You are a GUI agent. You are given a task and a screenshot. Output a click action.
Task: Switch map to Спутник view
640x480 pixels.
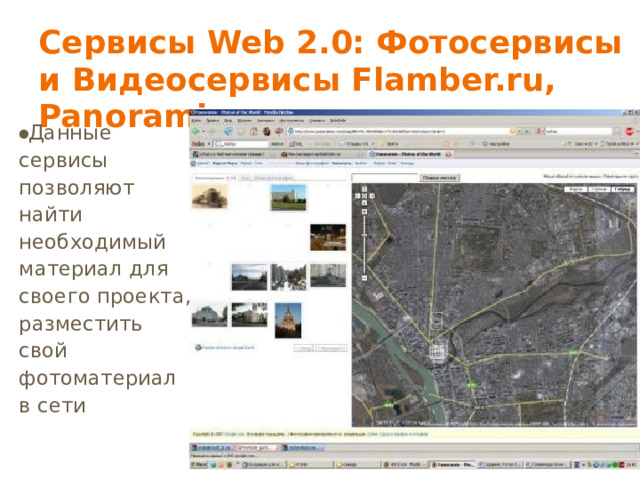598,189
